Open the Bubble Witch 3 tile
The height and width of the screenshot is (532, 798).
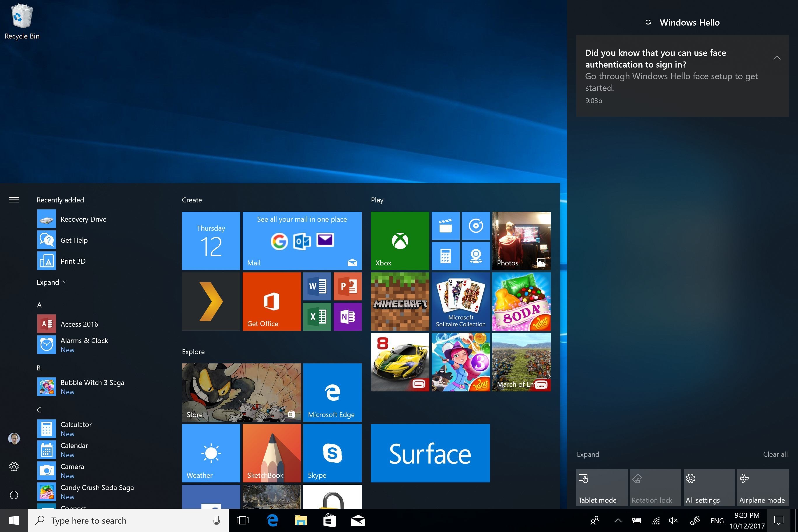point(461,362)
